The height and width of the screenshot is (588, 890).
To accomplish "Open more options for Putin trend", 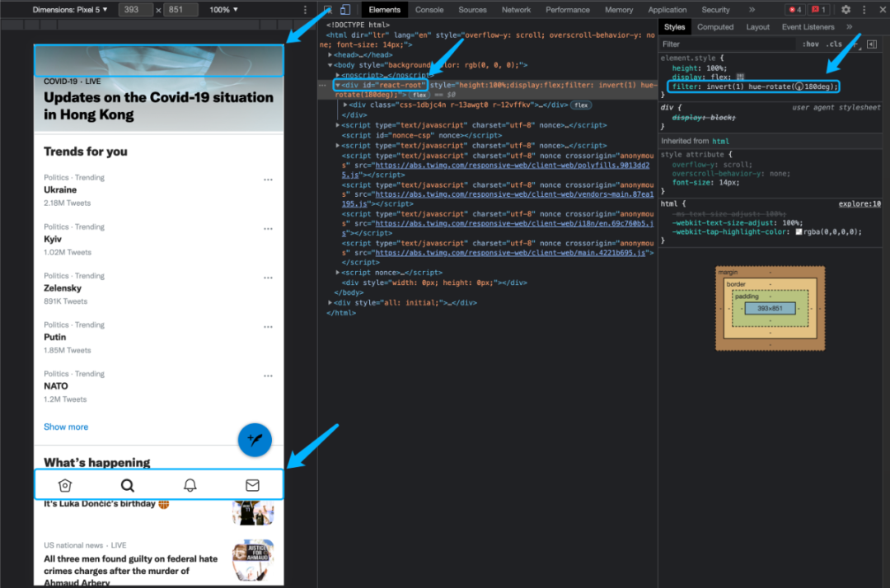I will coord(268,327).
